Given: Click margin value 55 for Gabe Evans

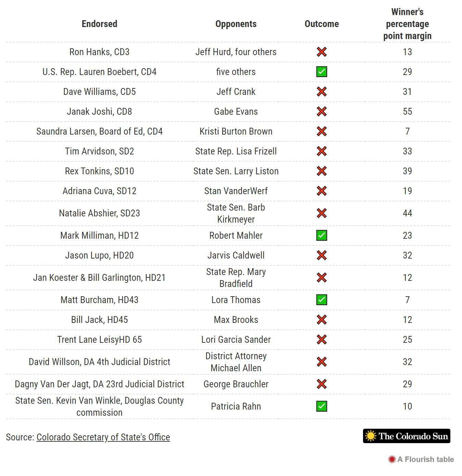Looking at the screenshot, I should 407,112.
